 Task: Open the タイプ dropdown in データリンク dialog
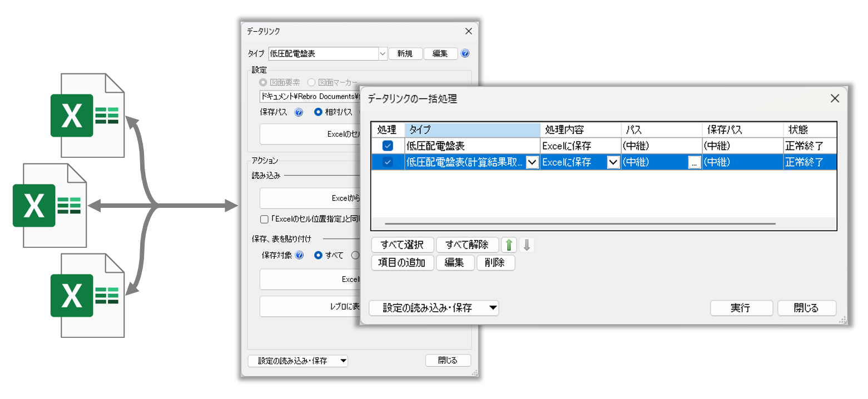[x=383, y=54]
